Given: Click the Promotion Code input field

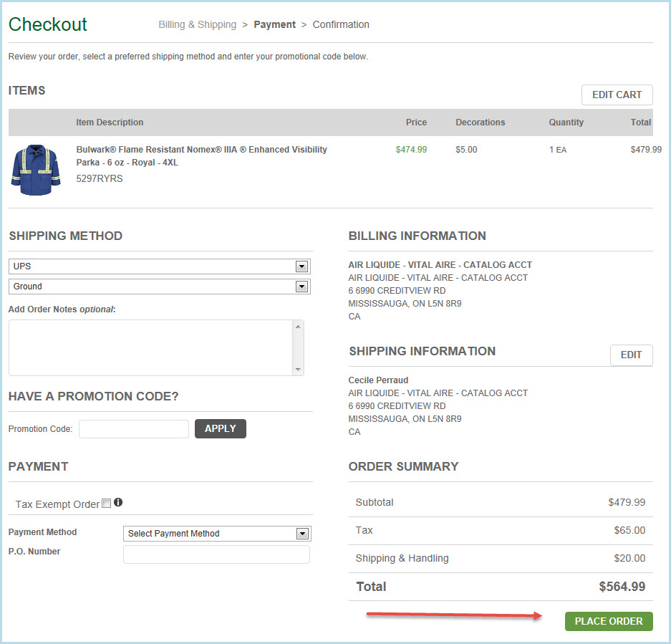Looking at the screenshot, I should tap(134, 429).
